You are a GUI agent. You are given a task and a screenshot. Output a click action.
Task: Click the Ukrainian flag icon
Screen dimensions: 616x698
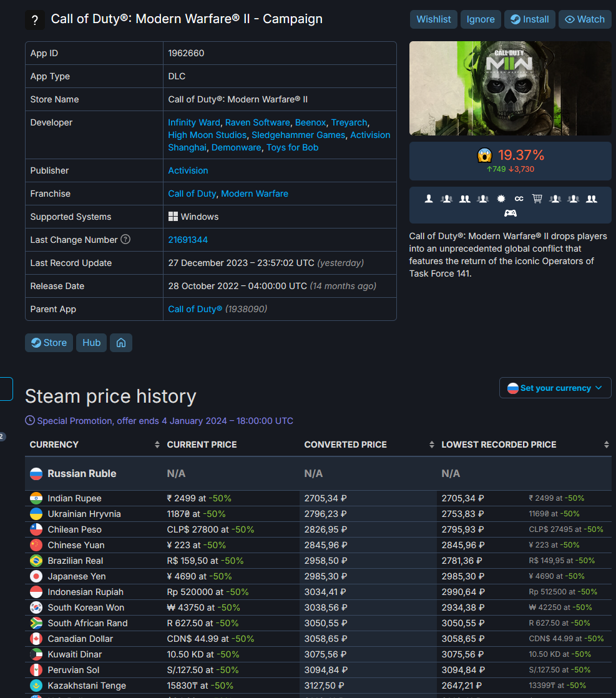click(x=36, y=514)
